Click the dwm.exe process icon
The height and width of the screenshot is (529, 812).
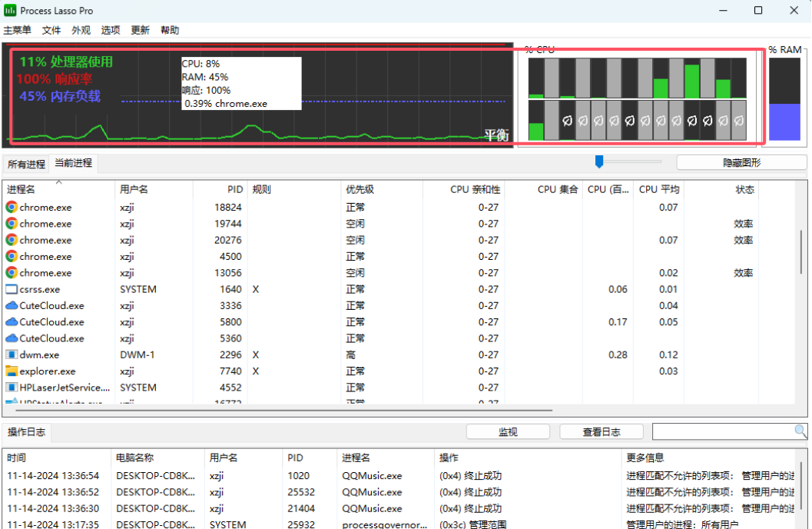point(12,354)
